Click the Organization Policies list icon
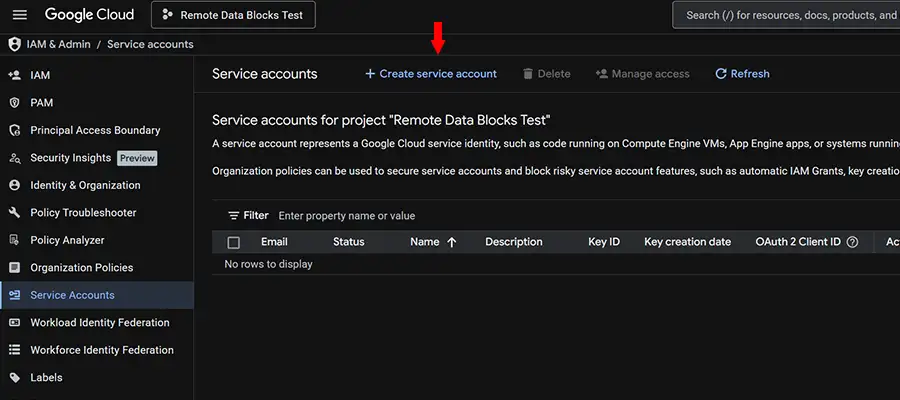 [15, 267]
